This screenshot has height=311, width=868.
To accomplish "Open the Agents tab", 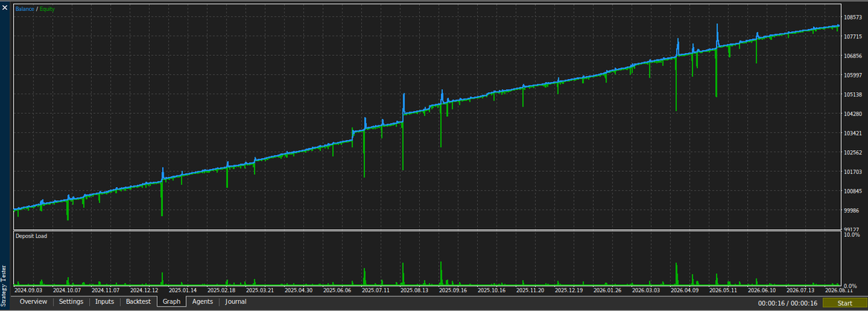I will (x=203, y=302).
